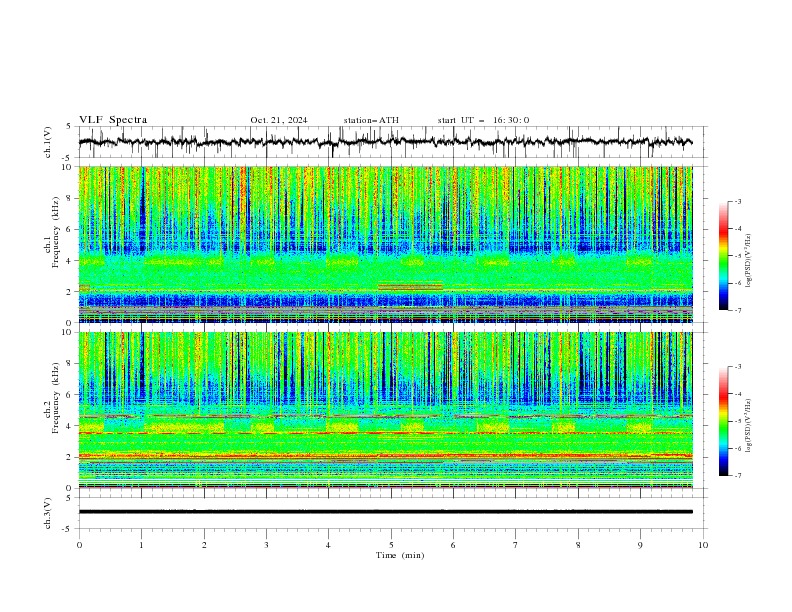Click the ch.2 Frequency (kHz) axis label
The width and height of the screenshot is (792, 612).
click(52, 398)
